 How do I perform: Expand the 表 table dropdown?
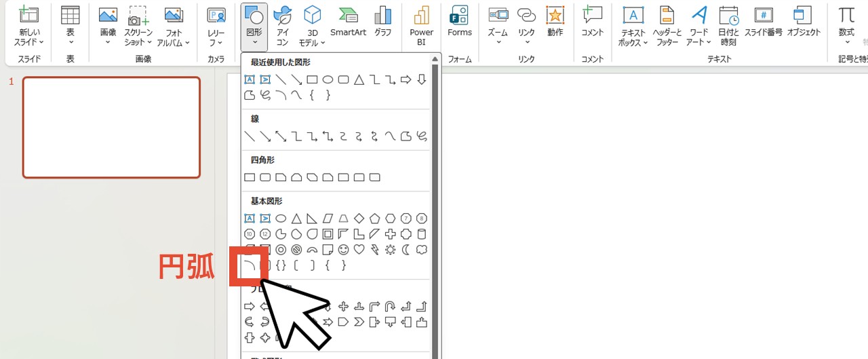click(70, 27)
